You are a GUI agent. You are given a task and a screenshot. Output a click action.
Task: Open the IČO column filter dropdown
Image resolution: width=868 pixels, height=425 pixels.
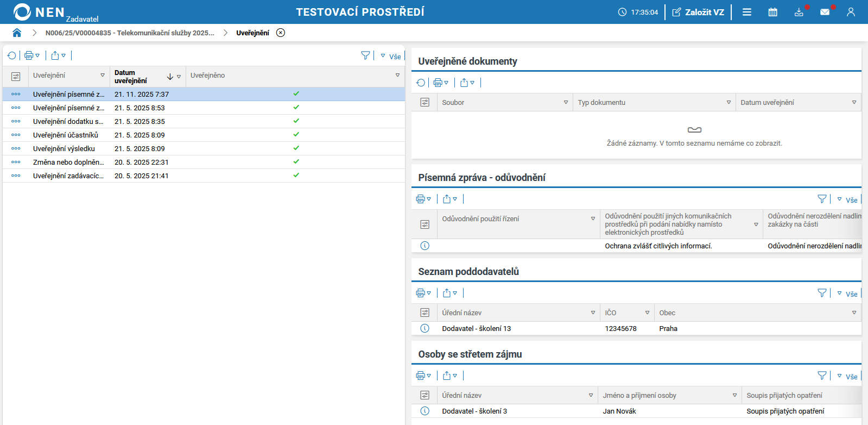tap(647, 312)
